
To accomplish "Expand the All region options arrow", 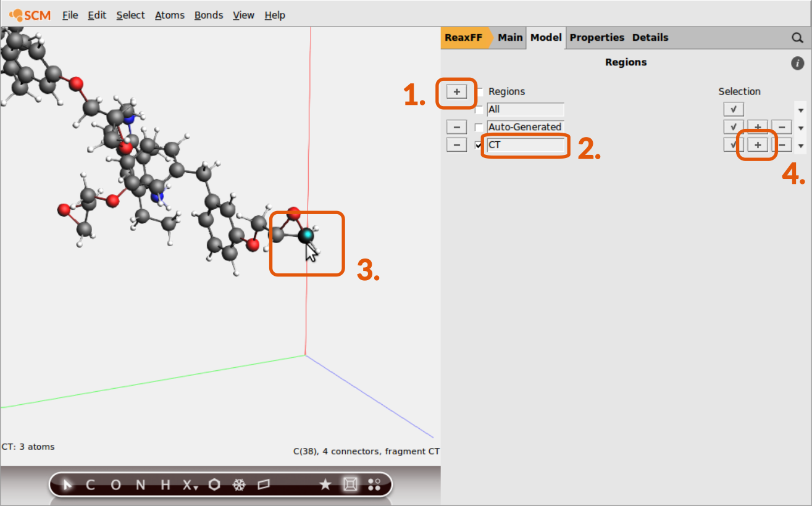I will (801, 110).
